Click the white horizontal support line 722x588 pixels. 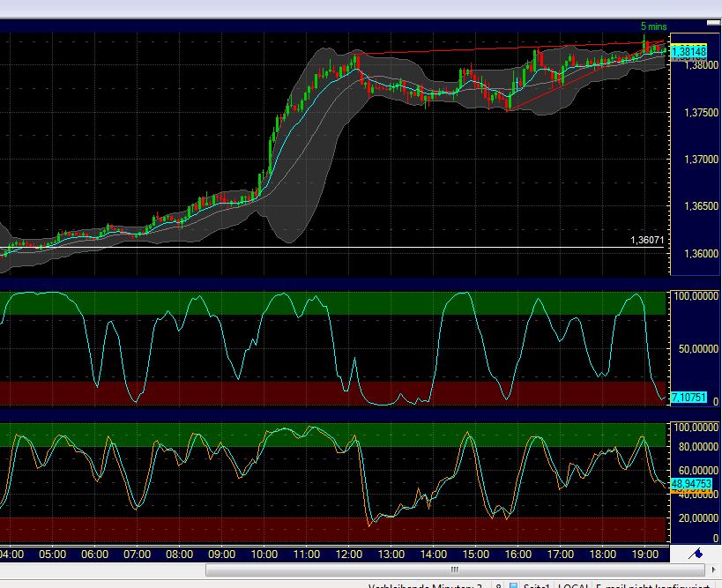point(353,247)
